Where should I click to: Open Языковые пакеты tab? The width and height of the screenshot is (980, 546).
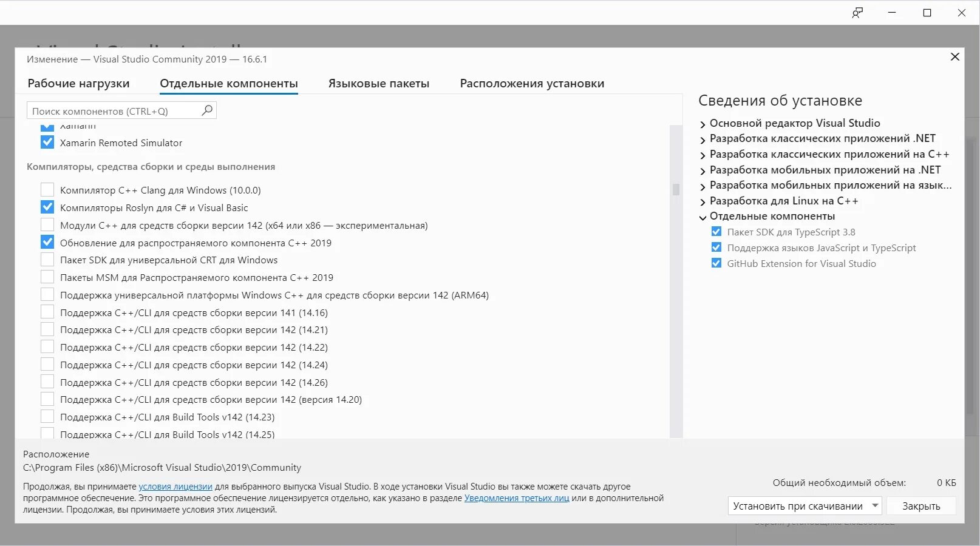click(x=379, y=83)
